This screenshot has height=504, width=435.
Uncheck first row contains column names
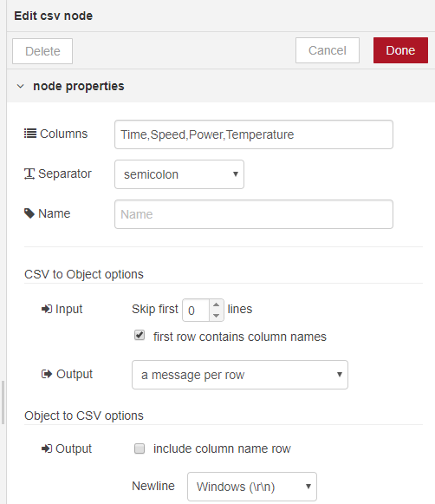point(140,335)
